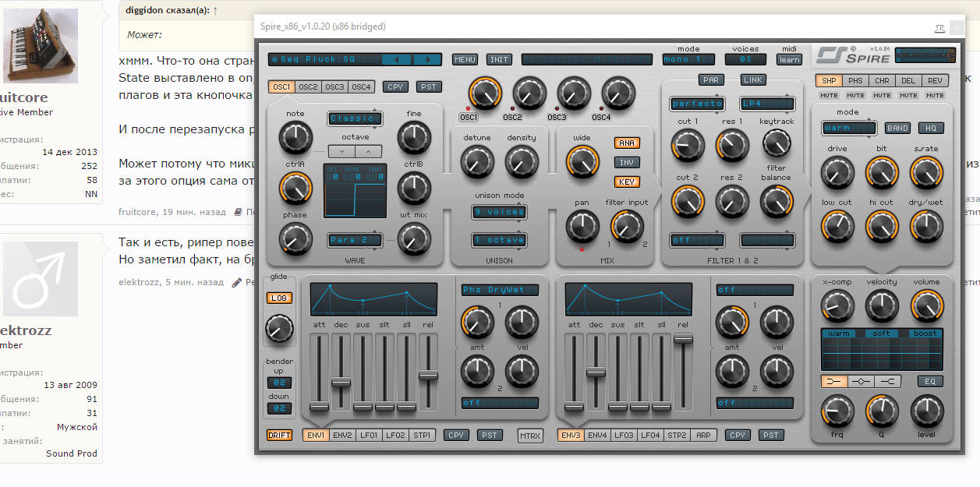The image size is (980, 487).
Task: Select the ARP tab
Action: [x=703, y=435]
